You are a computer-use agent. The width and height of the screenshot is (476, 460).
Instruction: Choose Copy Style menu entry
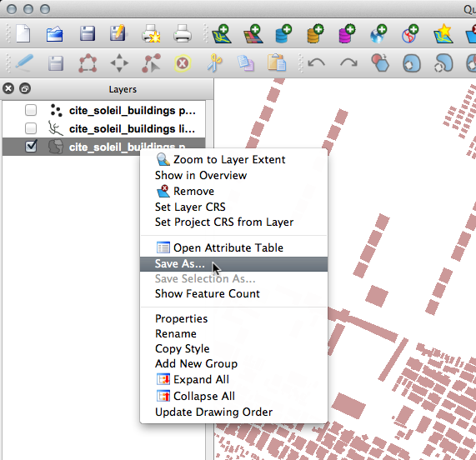[233, 348]
